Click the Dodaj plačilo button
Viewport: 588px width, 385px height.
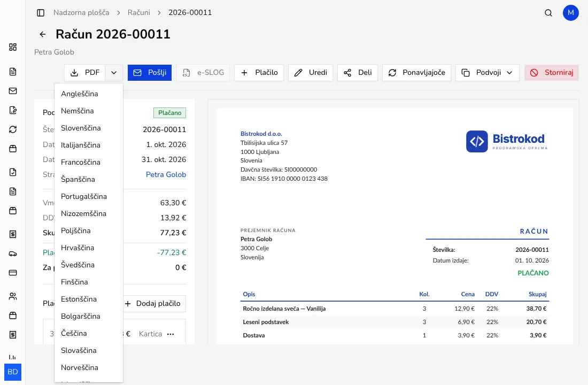point(153,304)
